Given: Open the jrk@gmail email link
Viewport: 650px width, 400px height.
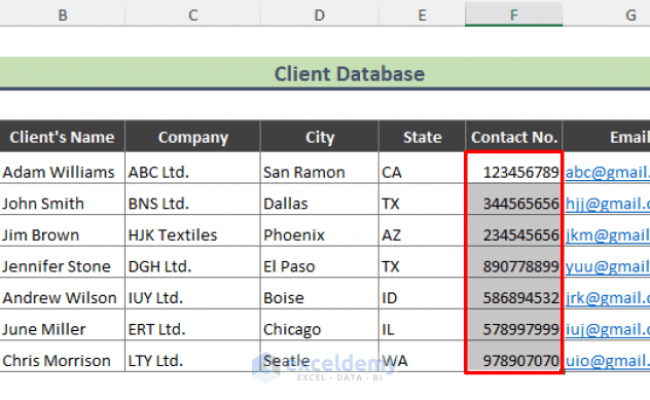Looking at the screenshot, I should click(x=607, y=298).
